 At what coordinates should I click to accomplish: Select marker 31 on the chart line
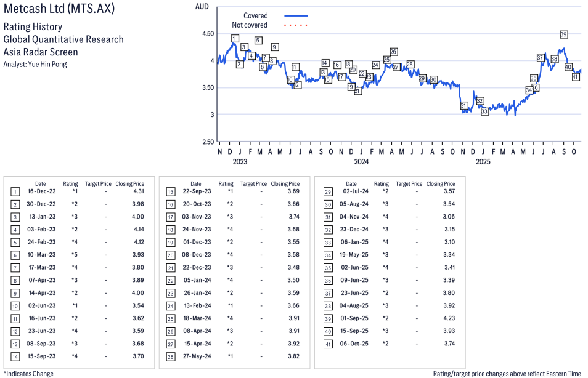463,106
